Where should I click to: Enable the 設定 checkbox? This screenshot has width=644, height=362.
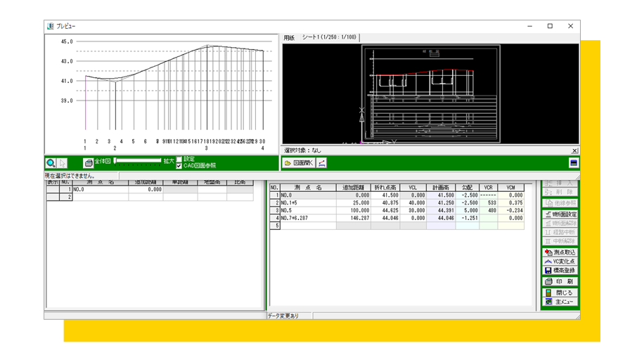click(179, 160)
